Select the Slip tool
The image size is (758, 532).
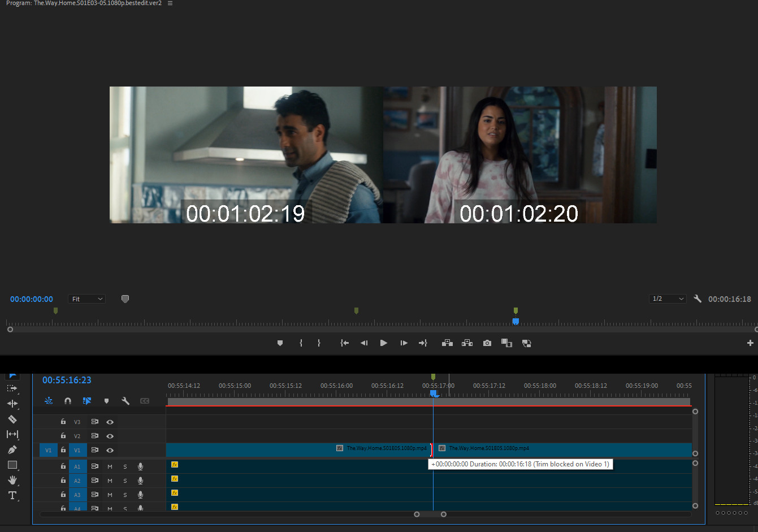point(12,434)
